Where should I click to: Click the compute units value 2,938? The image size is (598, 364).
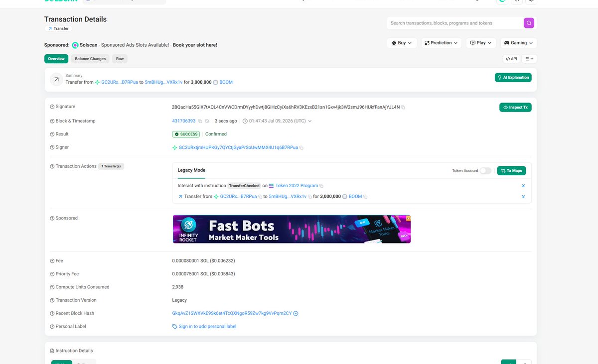click(177, 287)
